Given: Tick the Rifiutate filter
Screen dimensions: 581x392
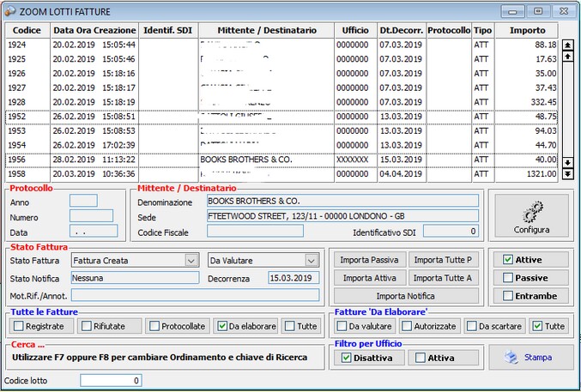Looking at the screenshot, I should coord(87,326).
